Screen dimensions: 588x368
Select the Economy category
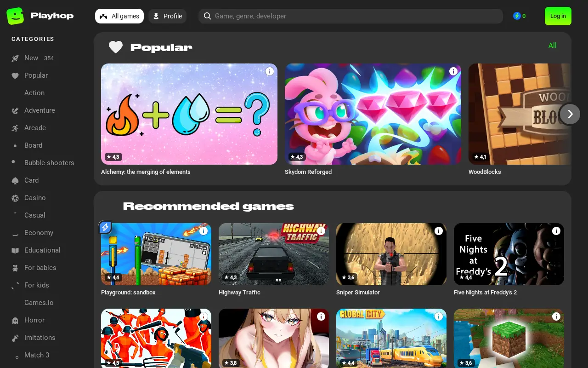tap(39, 233)
